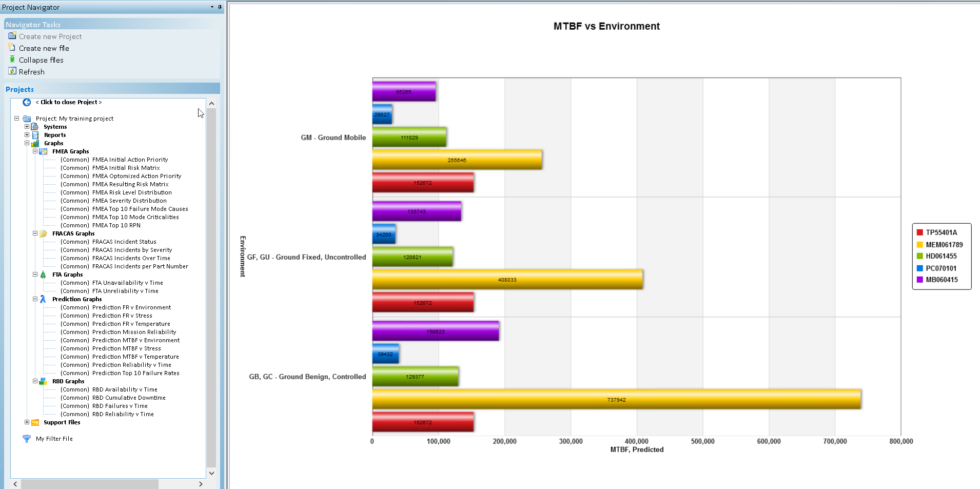Select Click to close Project text
The image size is (980, 489).
pos(69,102)
